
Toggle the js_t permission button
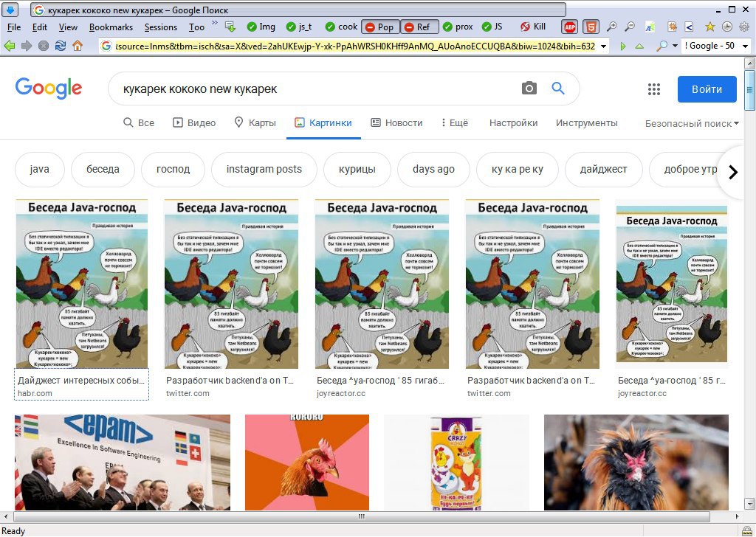(299, 27)
